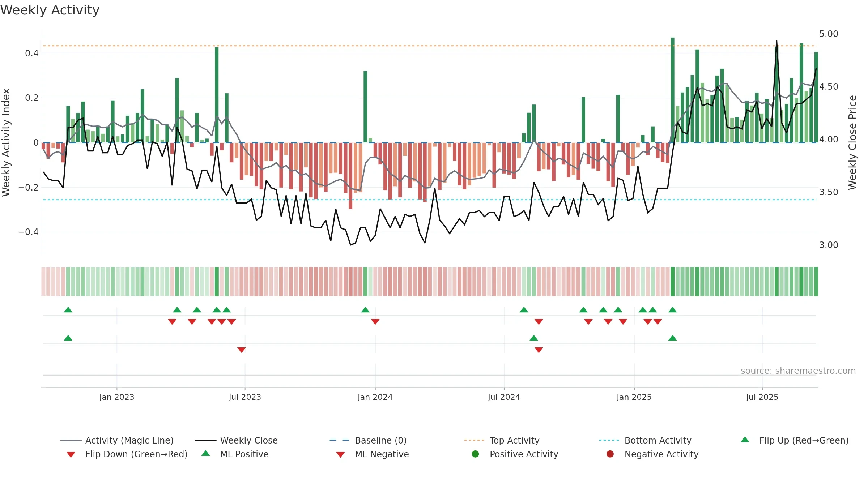The image size is (868, 488).
Task: Click the flip-down marker at Jan 2024
Action: coord(375,322)
